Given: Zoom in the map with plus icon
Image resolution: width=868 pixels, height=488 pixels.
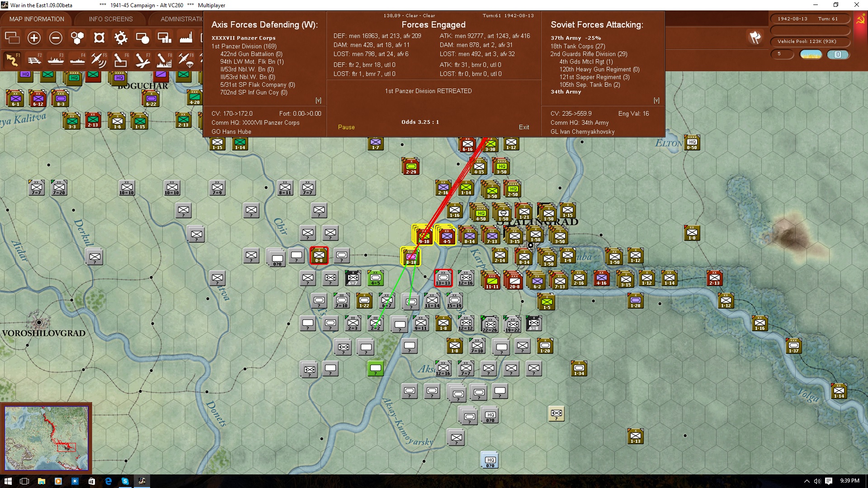Looking at the screenshot, I should tap(34, 38).
